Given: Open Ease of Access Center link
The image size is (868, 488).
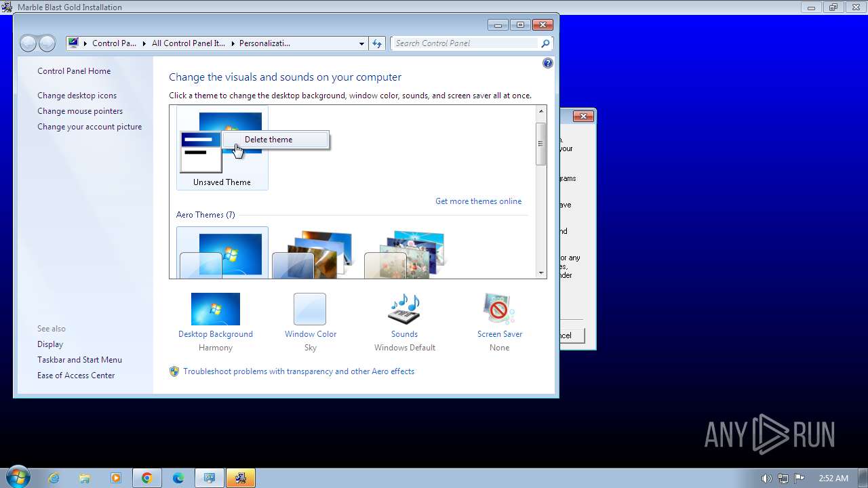Looking at the screenshot, I should [x=76, y=375].
